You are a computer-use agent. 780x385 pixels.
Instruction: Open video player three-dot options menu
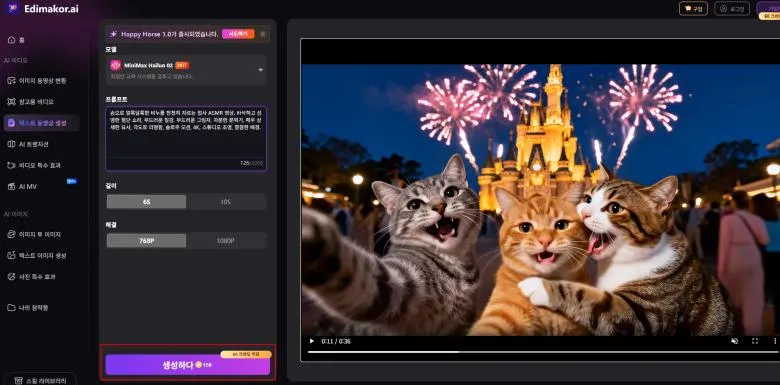click(x=775, y=341)
